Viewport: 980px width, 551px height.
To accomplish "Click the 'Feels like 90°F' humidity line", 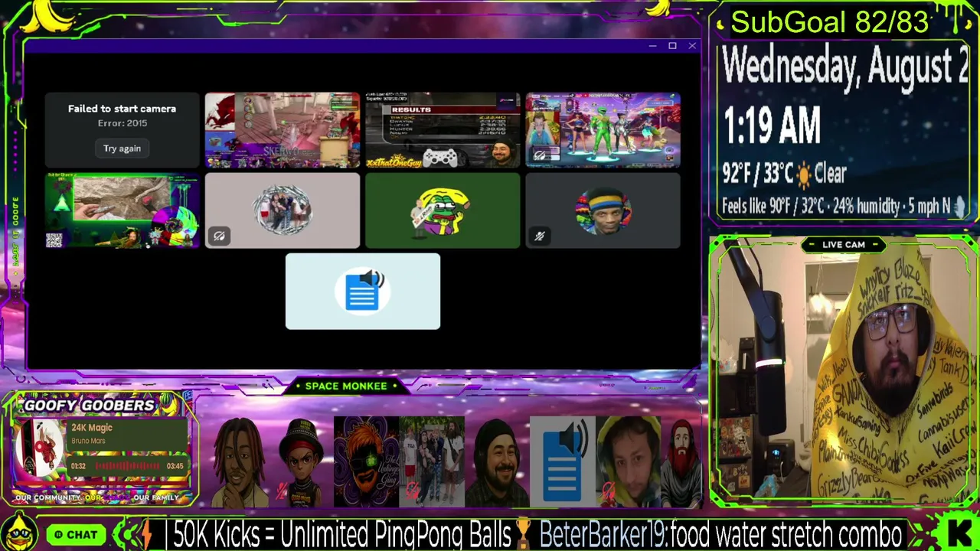I will [836, 206].
